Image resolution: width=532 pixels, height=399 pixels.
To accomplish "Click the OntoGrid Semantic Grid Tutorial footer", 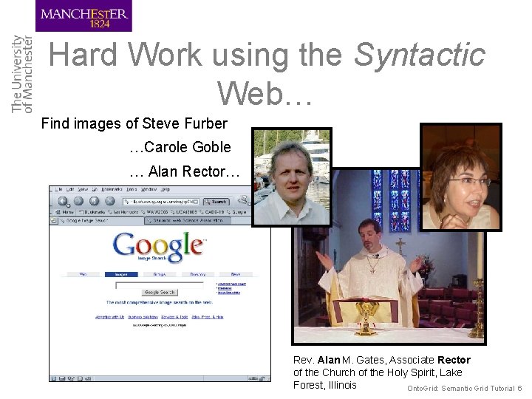I will (465, 389).
